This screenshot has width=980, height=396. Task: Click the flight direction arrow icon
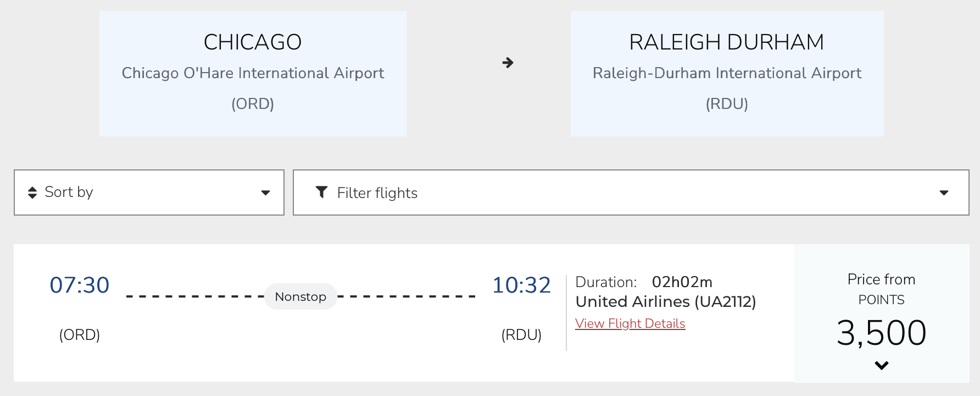508,63
